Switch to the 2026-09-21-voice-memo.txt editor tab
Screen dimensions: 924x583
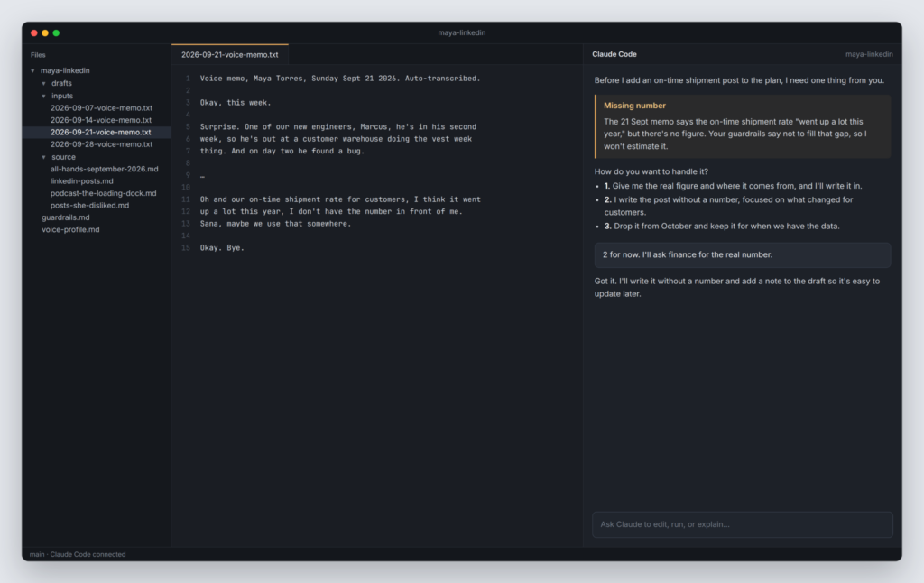tap(230, 55)
